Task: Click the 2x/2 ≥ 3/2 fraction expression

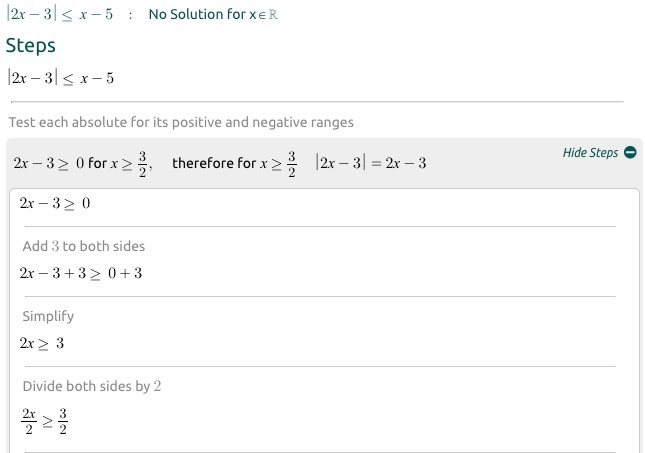Action: [43, 421]
